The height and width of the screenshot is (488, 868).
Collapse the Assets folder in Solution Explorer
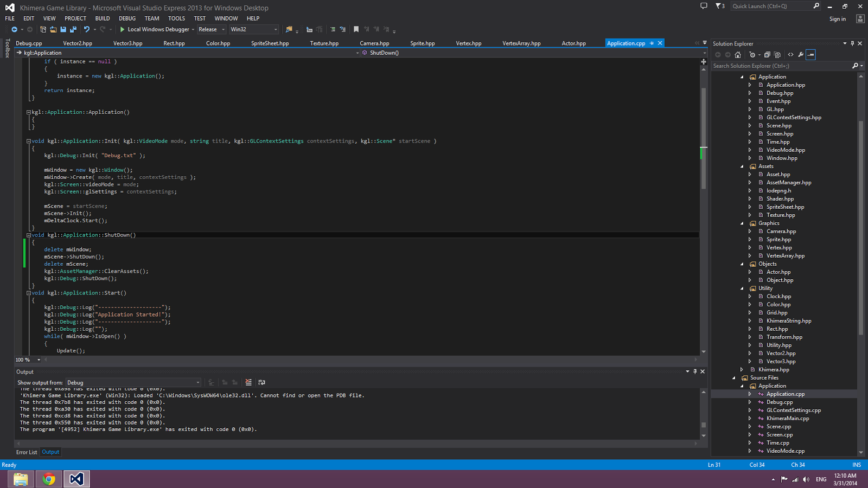coord(742,166)
